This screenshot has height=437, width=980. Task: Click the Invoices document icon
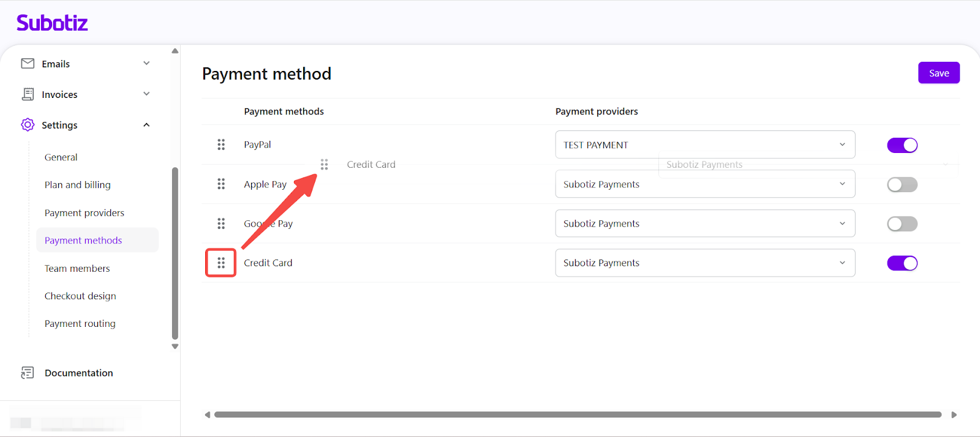coord(28,94)
